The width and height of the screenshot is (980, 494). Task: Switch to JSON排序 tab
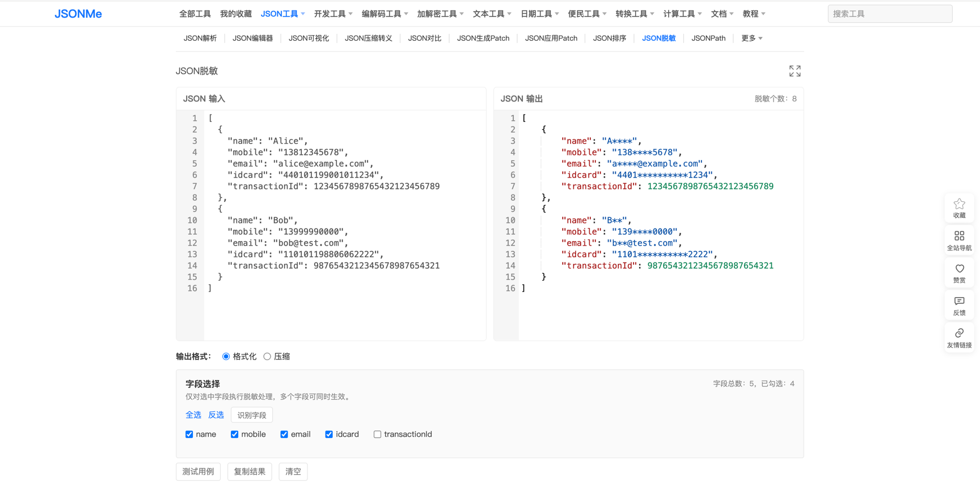(x=610, y=39)
